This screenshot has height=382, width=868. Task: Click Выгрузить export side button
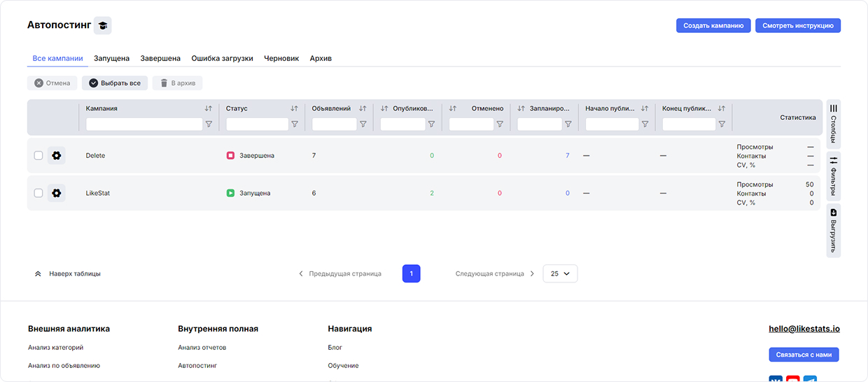click(x=833, y=231)
